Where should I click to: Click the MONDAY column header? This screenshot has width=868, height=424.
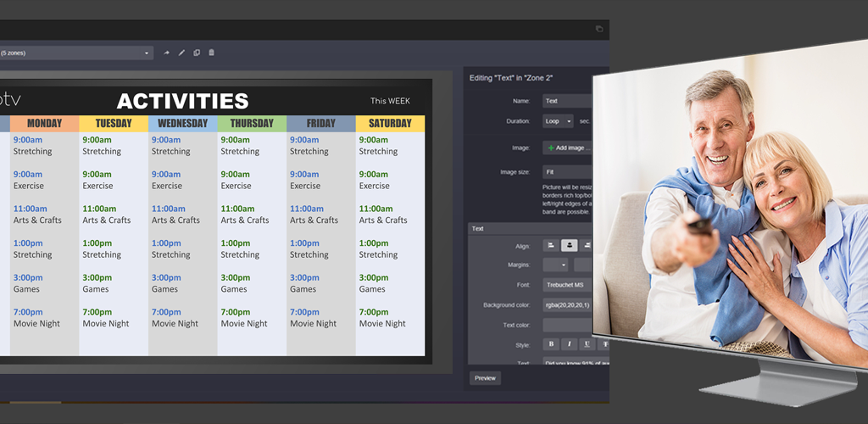pos(44,124)
